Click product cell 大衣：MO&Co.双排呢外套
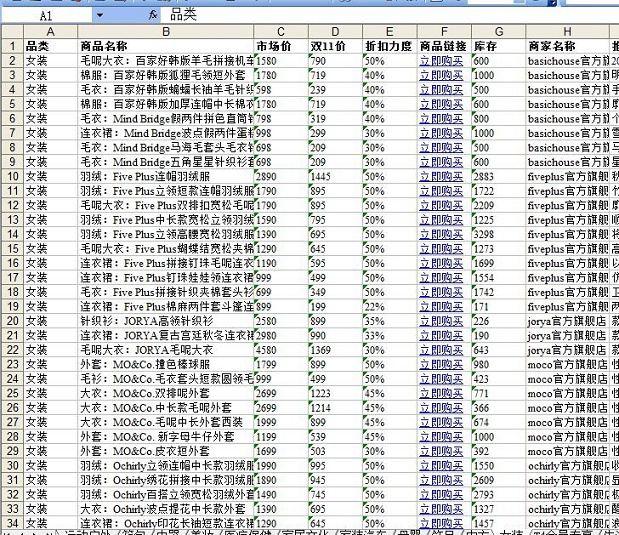The width and height of the screenshot is (619, 535). pos(166,393)
